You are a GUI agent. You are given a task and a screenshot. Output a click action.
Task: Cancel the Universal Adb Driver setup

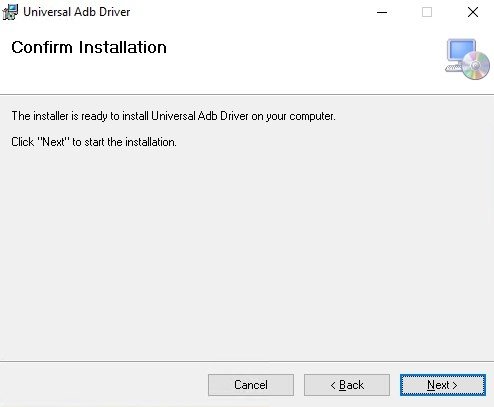point(251,385)
